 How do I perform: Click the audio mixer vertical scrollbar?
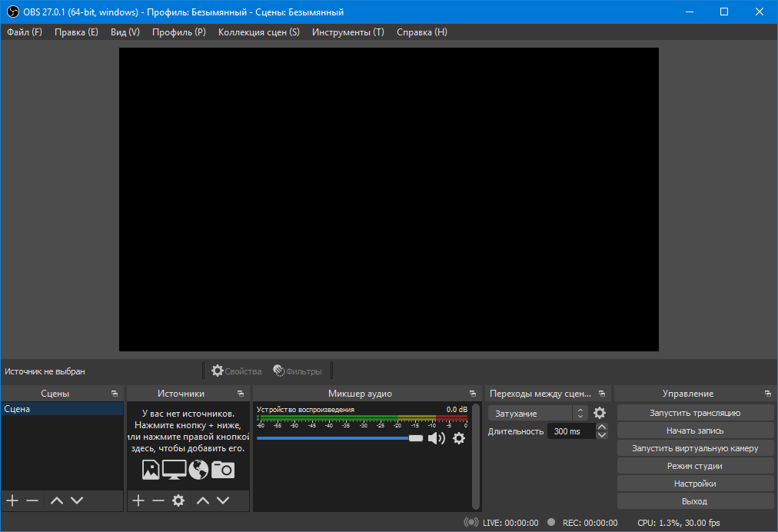[x=476, y=456]
